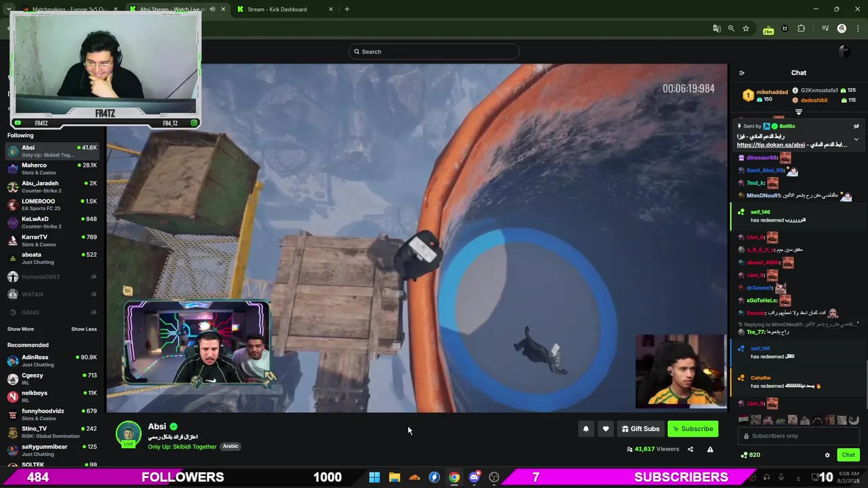Click the Gift Subs button
The width and height of the screenshot is (868, 488).
[641, 428]
